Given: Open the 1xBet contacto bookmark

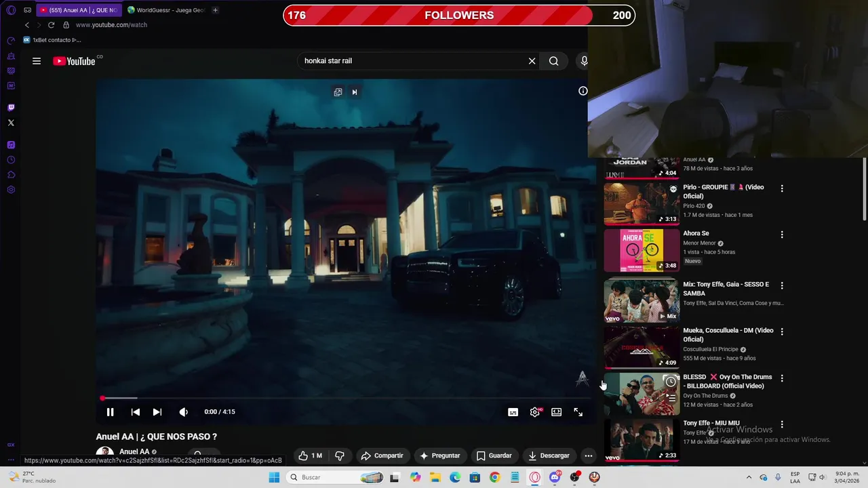Looking at the screenshot, I should pyautogui.click(x=52, y=40).
